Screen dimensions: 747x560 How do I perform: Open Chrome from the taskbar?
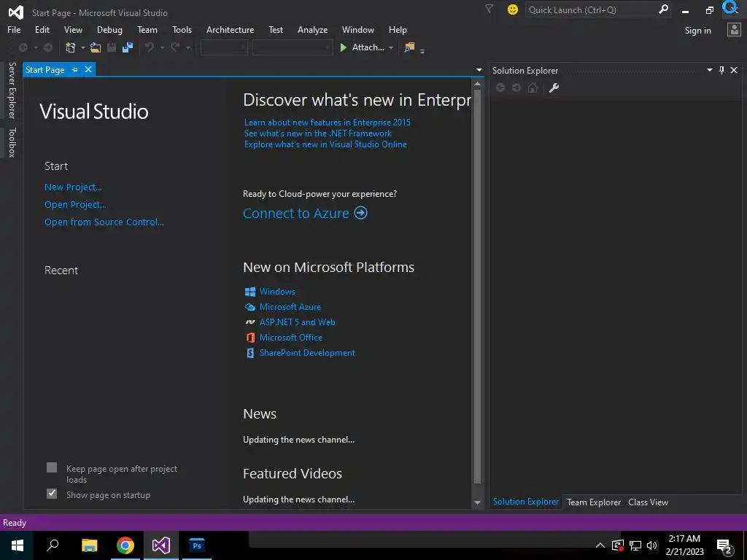(x=125, y=545)
